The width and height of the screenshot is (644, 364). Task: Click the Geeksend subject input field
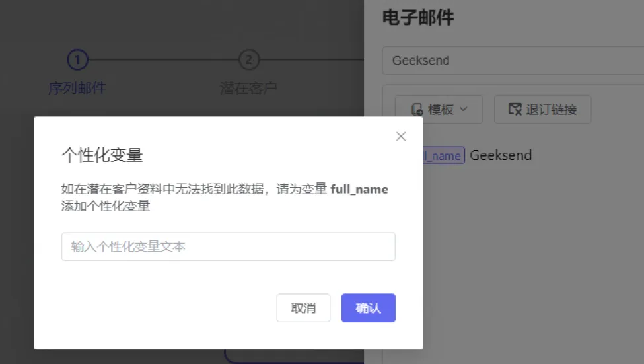[x=513, y=61]
